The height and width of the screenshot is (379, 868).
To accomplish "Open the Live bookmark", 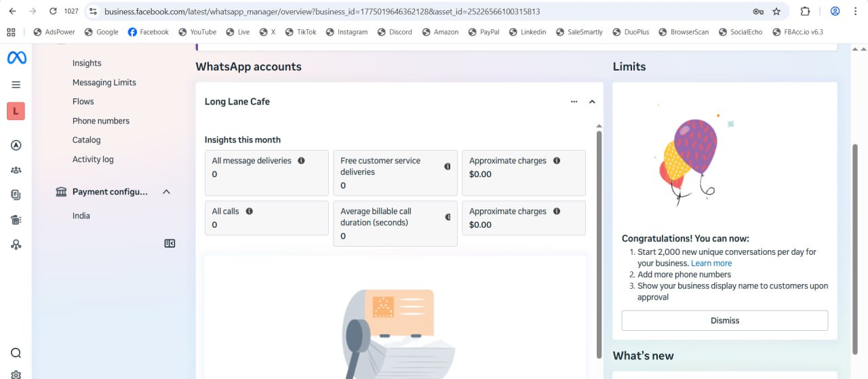I will 237,32.
